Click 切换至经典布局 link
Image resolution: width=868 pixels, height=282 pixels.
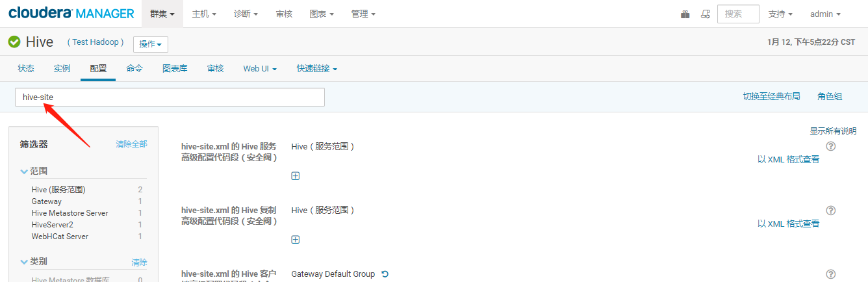(771, 97)
